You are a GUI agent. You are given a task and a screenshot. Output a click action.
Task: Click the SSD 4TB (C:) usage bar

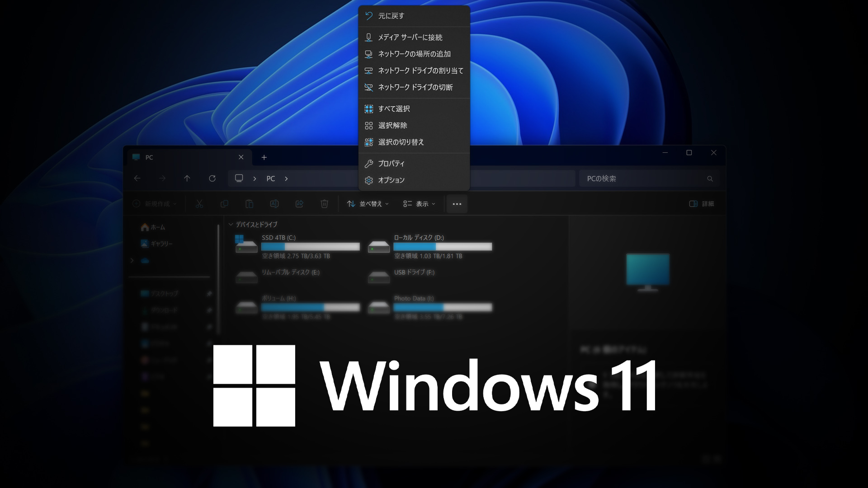[311, 247]
